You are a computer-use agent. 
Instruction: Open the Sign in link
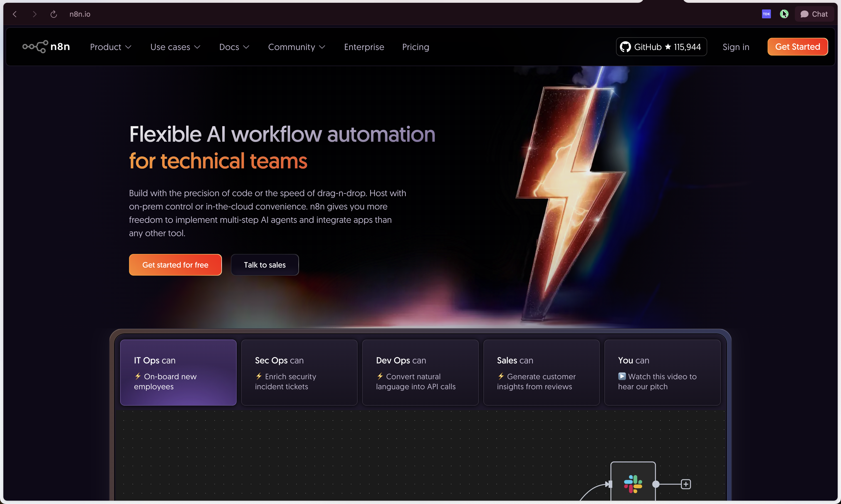pos(736,47)
